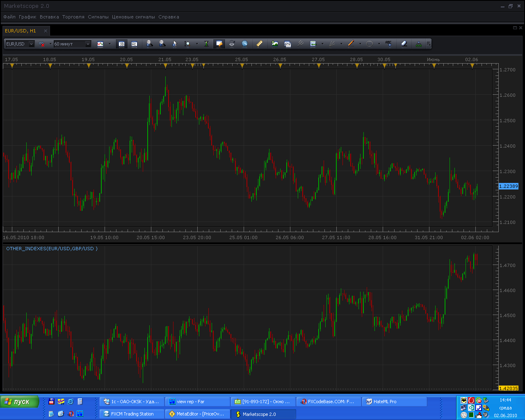Select the ABC text label tool
525x420 pixels.
[x=388, y=43]
